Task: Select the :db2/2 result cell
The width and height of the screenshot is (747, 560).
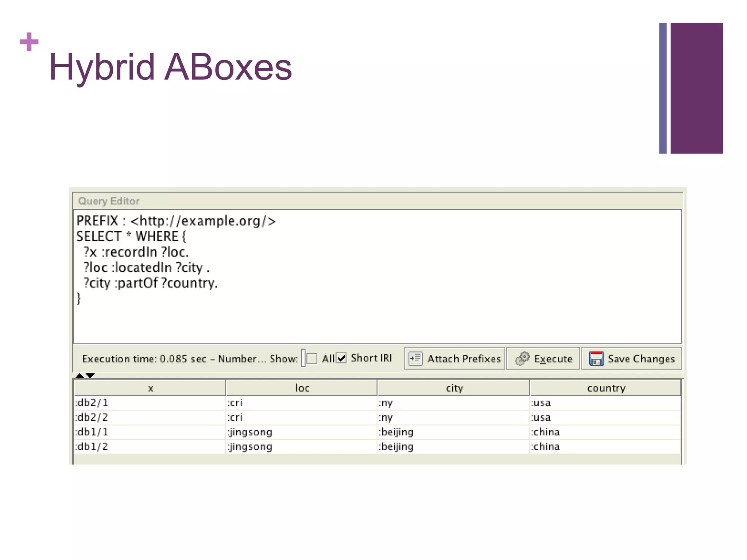Action: pyautogui.click(x=150, y=417)
